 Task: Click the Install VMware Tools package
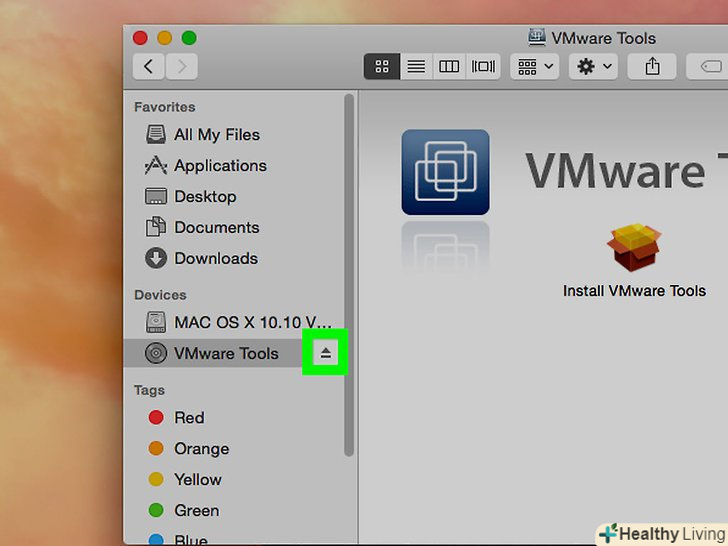coord(634,260)
